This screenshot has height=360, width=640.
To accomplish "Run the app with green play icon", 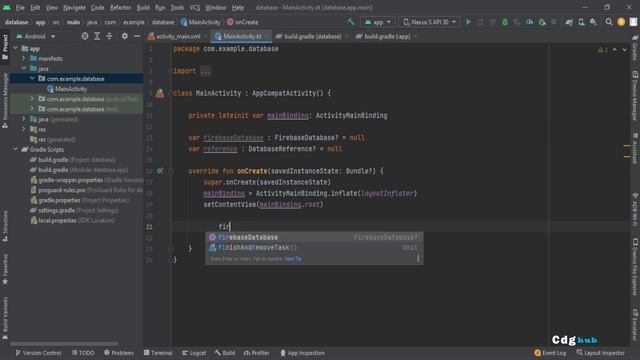I will pyautogui.click(x=468, y=22).
